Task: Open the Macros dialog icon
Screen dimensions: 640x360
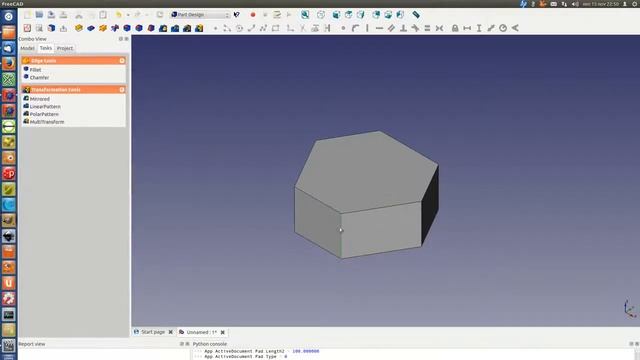Action: pos(277,15)
